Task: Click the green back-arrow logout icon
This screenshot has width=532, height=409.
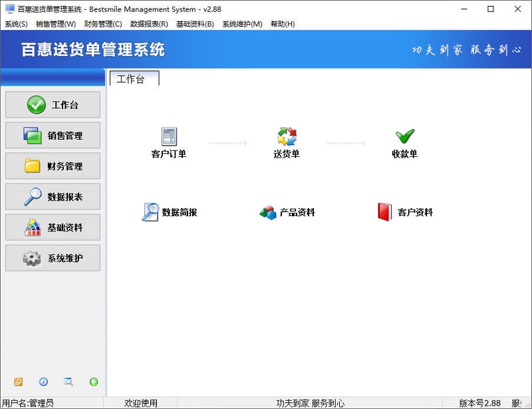Action: point(94,382)
